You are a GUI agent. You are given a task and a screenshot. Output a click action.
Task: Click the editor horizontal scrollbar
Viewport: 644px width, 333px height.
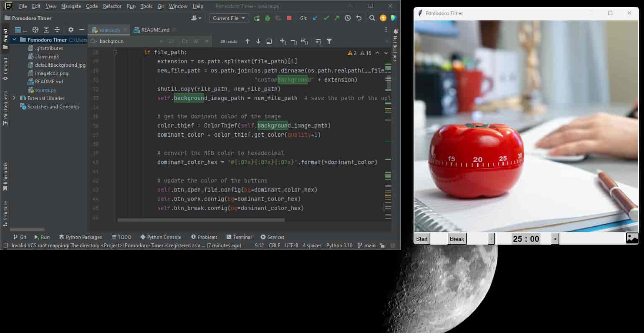[201, 220]
